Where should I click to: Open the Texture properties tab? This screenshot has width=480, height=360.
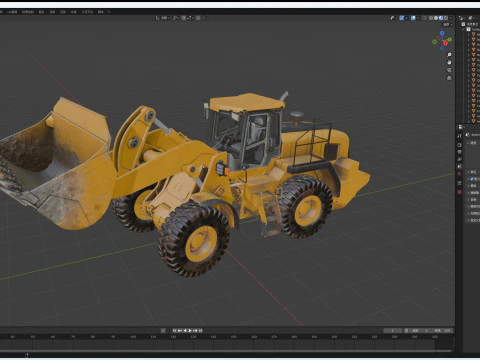[459, 192]
